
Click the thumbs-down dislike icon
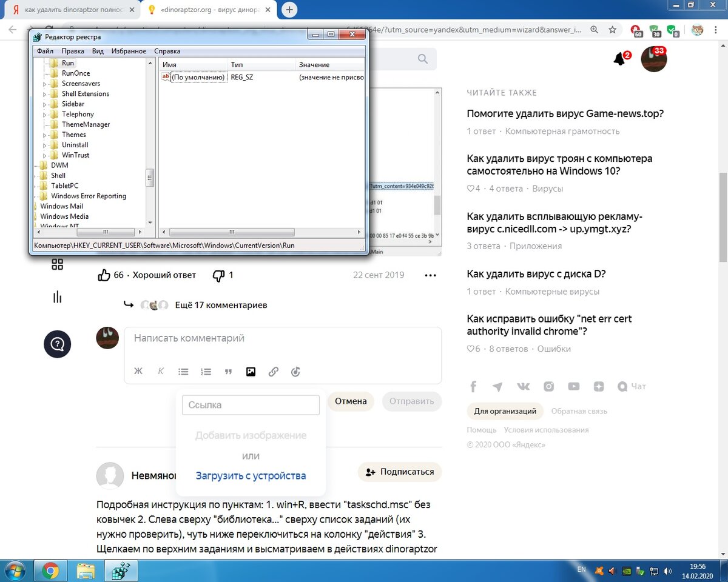tap(218, 275)
